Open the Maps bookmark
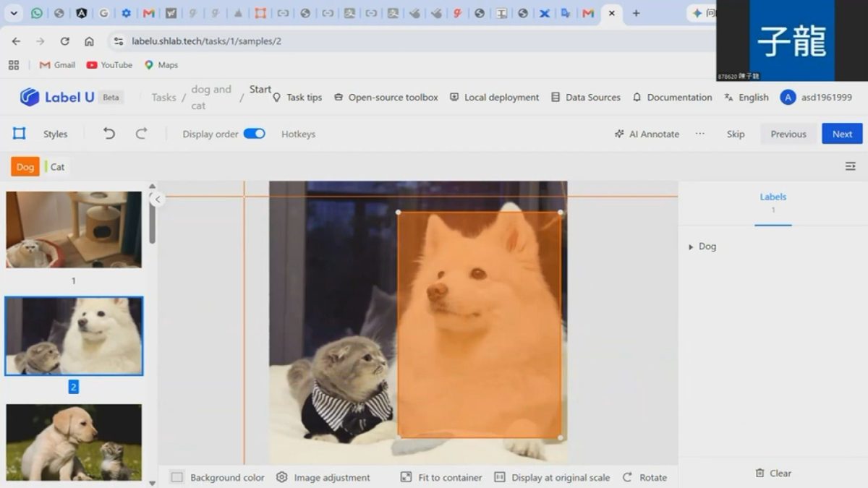 click(161, 65)
